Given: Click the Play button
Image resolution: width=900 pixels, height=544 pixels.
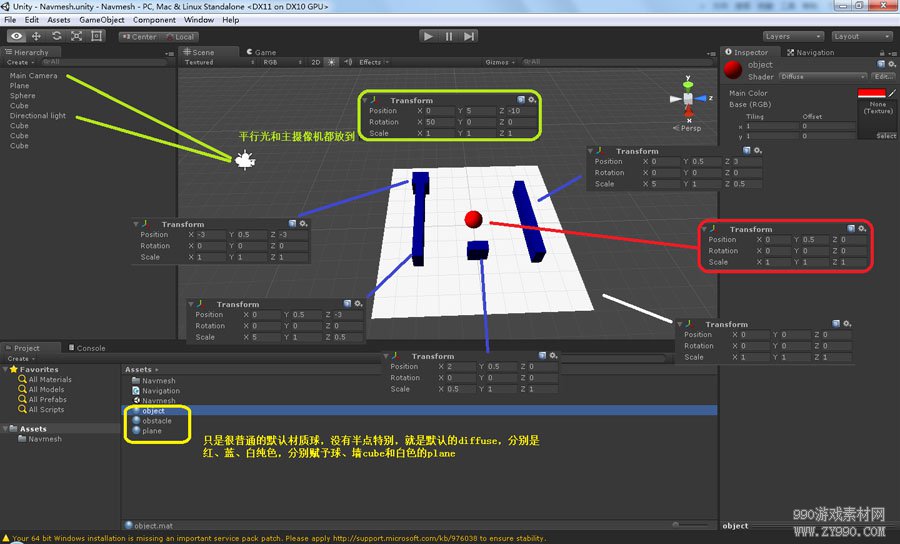Looking at the screenshot, I should tap(428, 36).
